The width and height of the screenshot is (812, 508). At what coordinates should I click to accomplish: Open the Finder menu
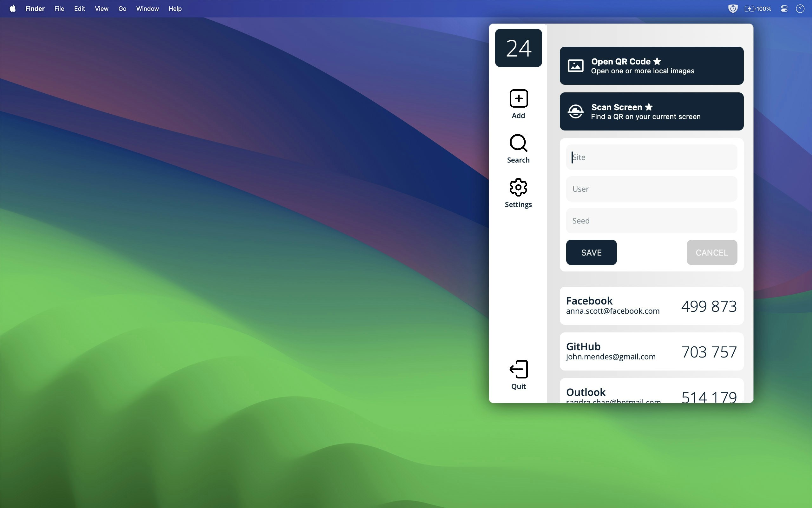click(x=35, y=8)
